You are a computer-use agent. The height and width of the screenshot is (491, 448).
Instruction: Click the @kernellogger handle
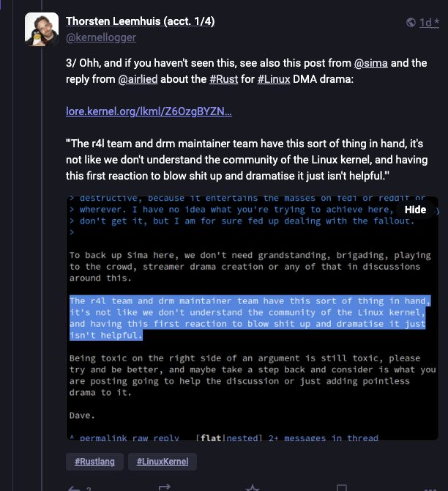coord(101,37)
